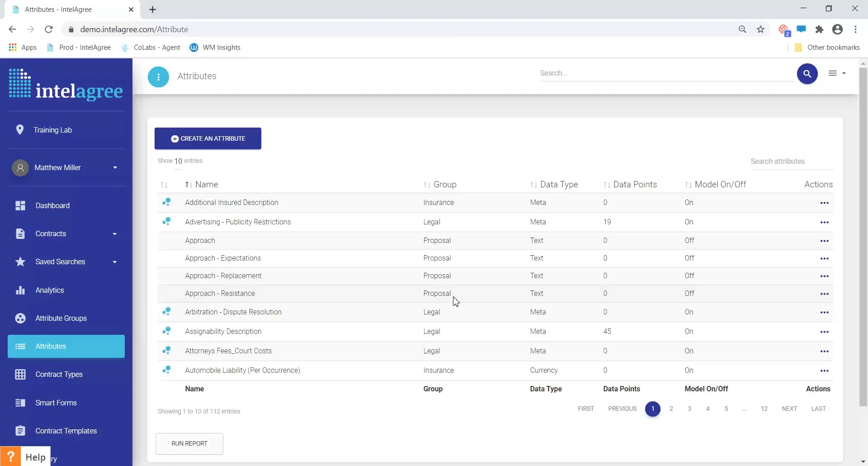Sort table by Data Points column
The width and height of the screenshot is (868, 466).
630,185
